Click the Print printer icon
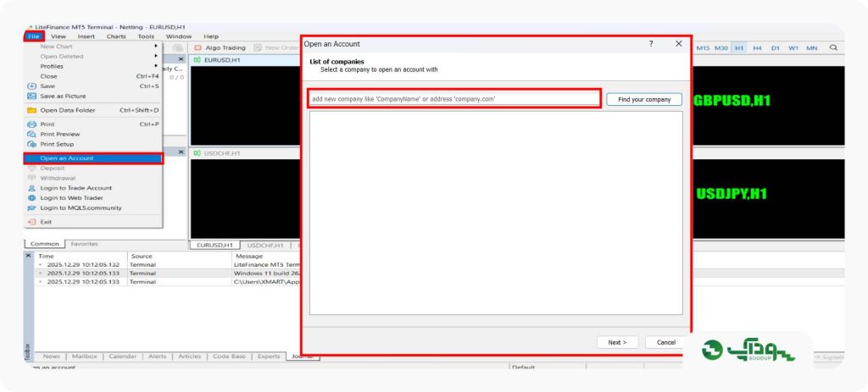868x392 pixels. pos(31,124)
